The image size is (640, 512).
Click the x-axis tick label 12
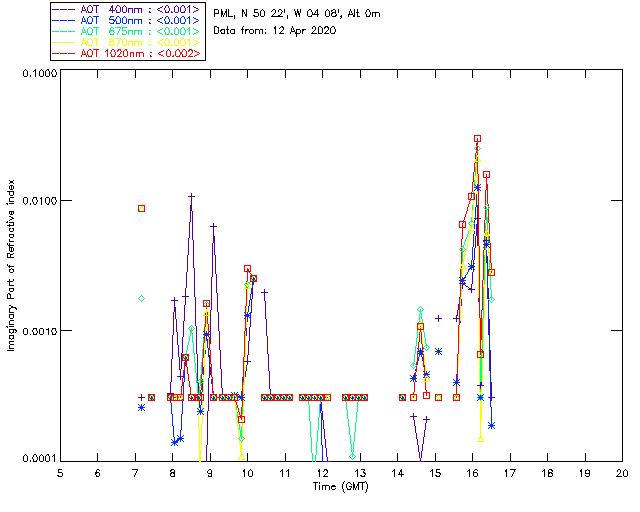pyautogui.click(x=322, y=473)
